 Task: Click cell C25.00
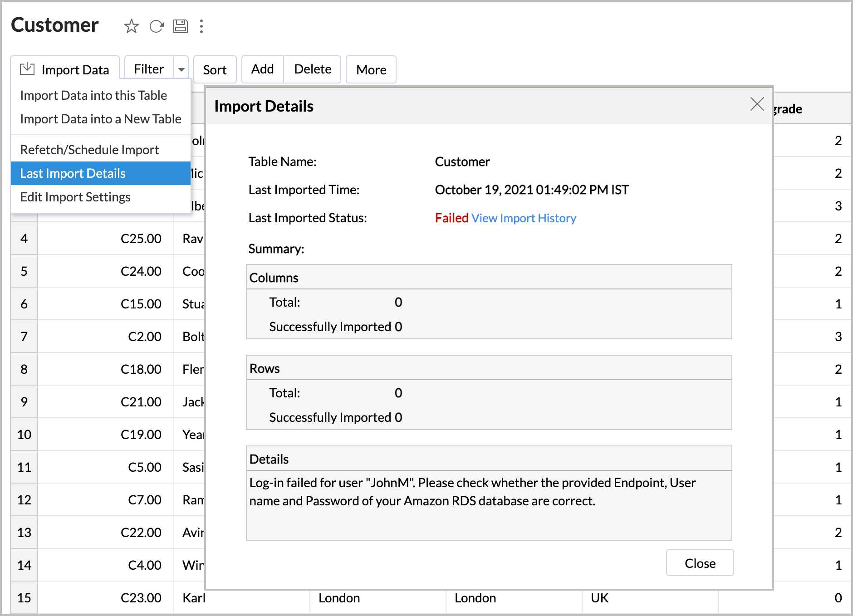coord(106,239)
